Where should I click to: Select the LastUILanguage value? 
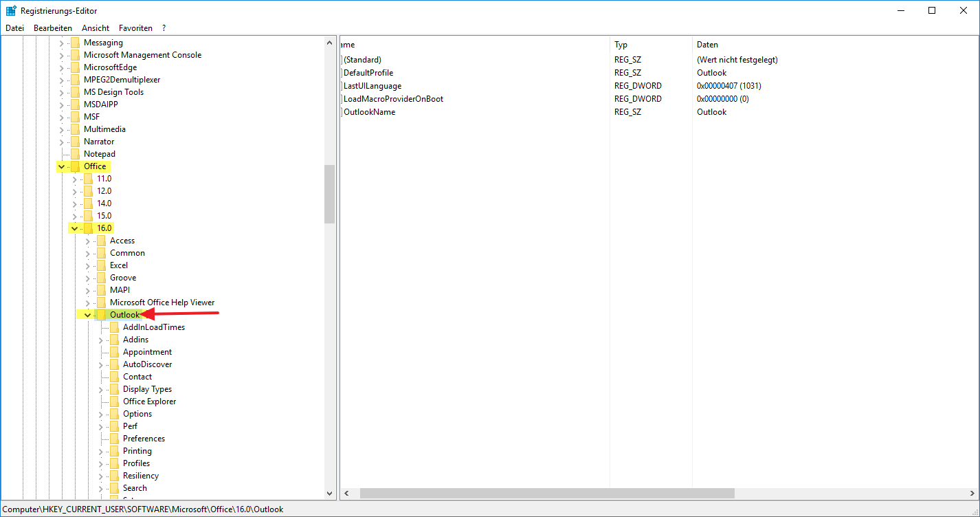coord(372,86)
